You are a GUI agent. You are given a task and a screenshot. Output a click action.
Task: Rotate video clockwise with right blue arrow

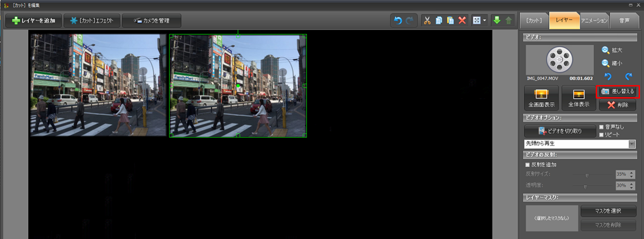[x=629, y=76]
